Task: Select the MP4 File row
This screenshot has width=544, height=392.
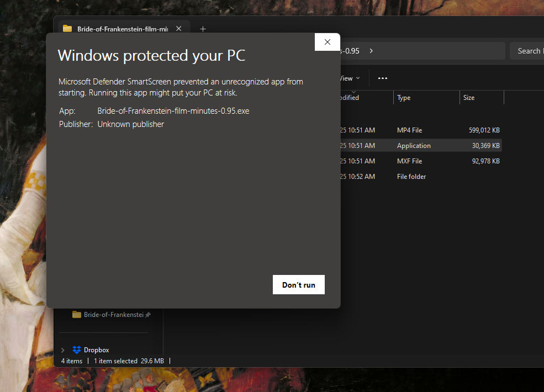Action: 421,130
